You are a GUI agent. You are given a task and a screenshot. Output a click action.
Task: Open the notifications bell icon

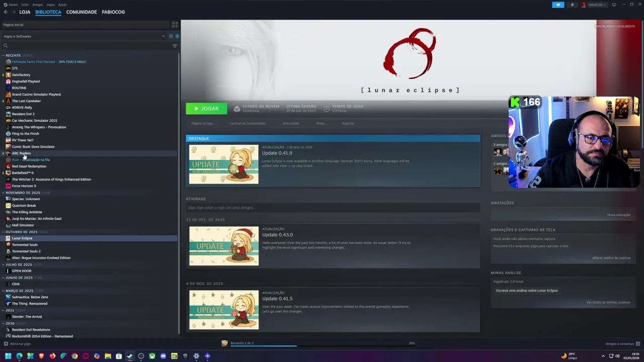(x=572, y=5)
